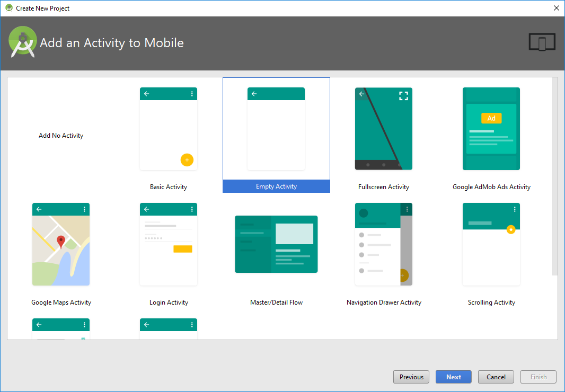Click the highlighted Empty Activity label
Image resolution: width=565 pixels, height=392 pixels.
[x=276, y=186]
